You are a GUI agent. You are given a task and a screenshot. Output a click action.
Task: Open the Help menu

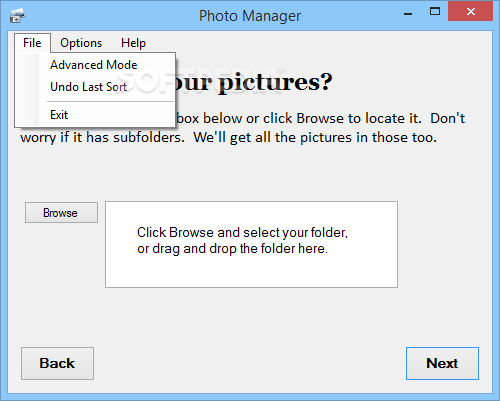133,43
